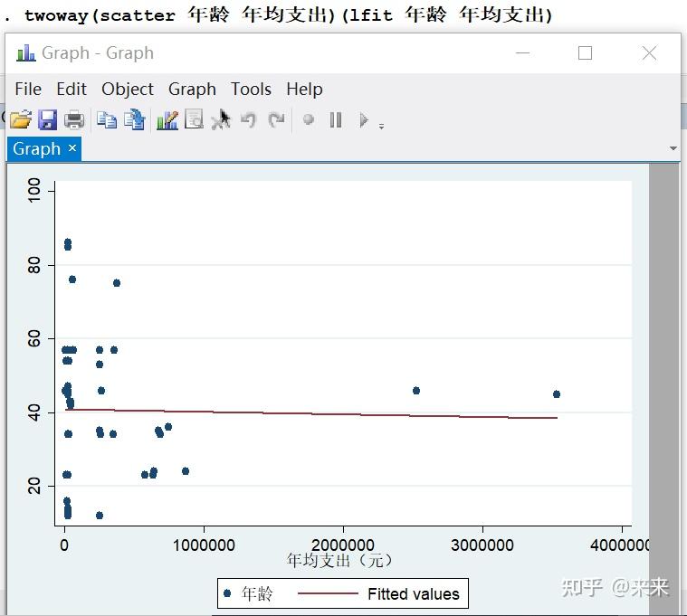Screen dimensions: 687x616
Task: Open the Graph menu
Action: pos(192,90)
